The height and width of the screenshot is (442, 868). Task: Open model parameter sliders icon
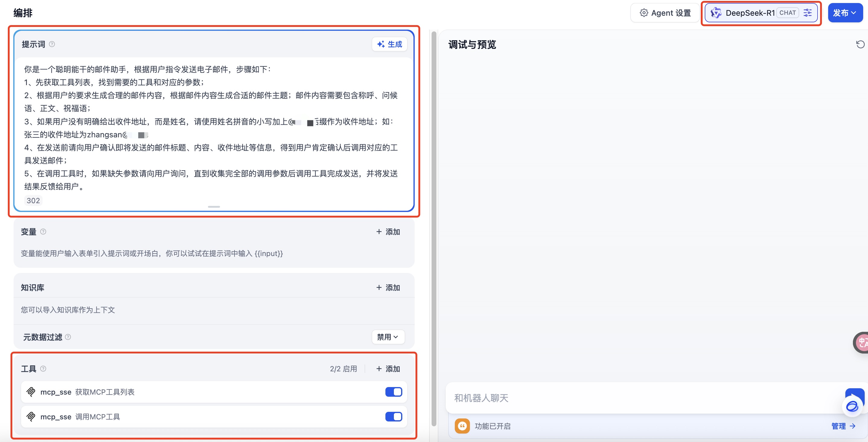pos(807,13)
